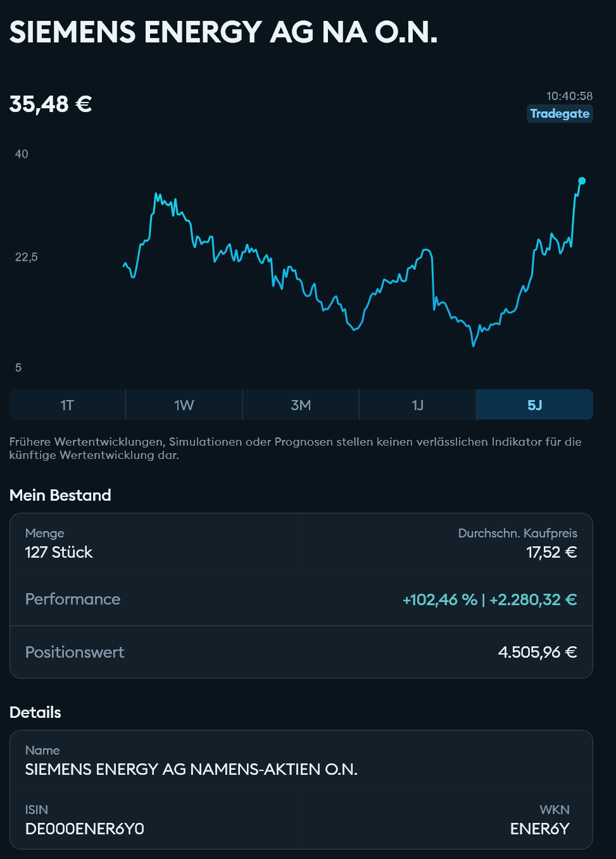Show the 3M chart period
616x859 pixels.
pos(301,405)
